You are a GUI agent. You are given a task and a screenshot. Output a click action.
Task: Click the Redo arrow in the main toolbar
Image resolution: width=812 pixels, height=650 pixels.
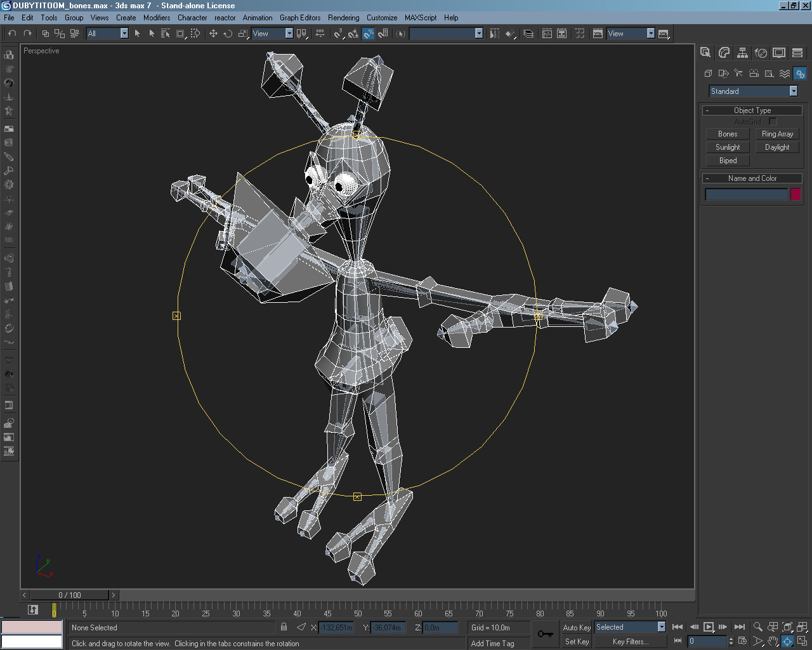coord(27,34)
